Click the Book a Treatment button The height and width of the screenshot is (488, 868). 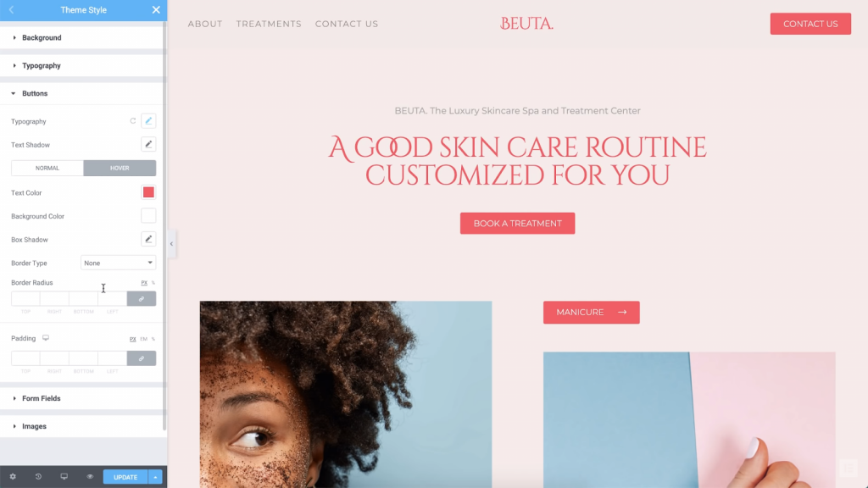pos(518,224)
